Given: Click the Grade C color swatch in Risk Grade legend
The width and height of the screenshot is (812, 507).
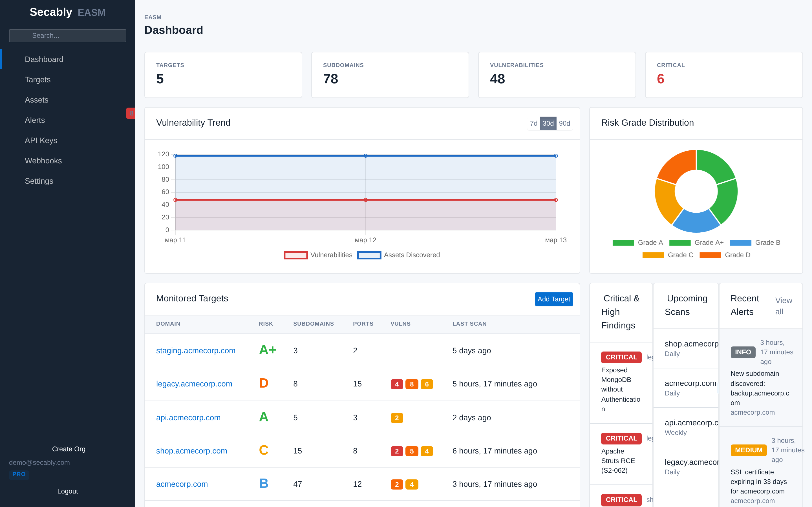Looking at the screenshot, I should [654, 255].
